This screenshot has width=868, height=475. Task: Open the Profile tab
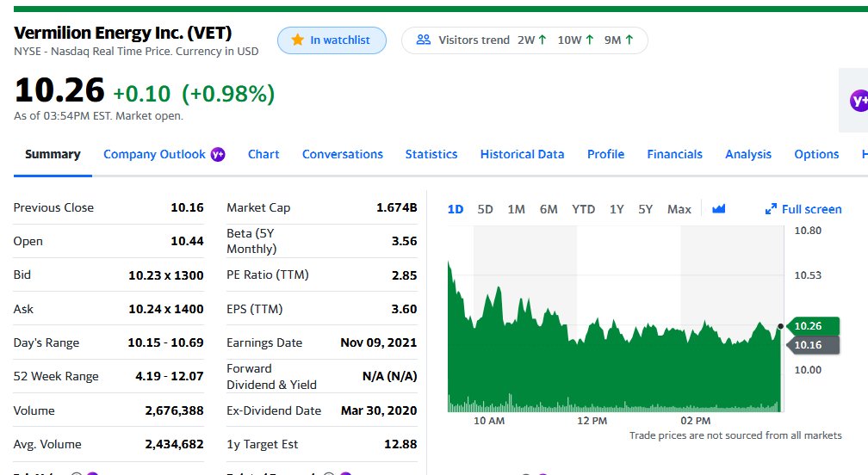point(605,154)
